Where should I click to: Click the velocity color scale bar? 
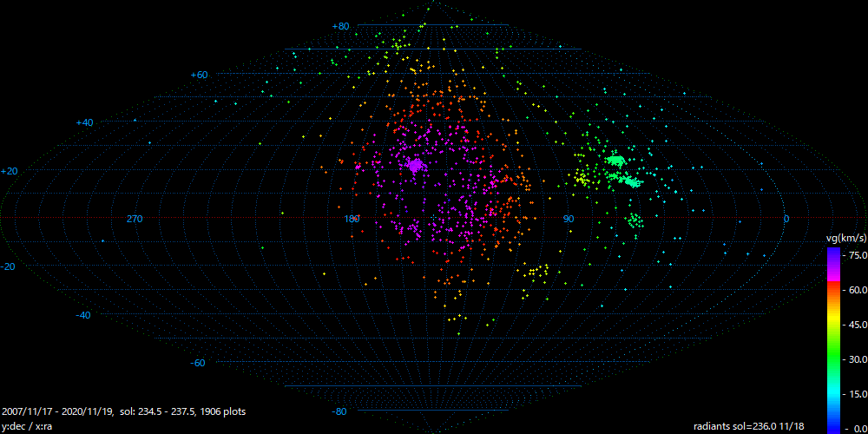833,339
